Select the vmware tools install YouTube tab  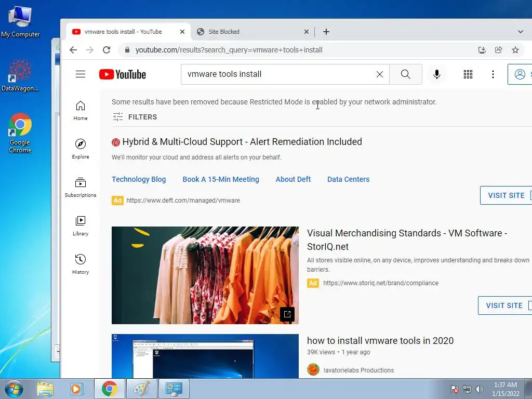[128, 32]
